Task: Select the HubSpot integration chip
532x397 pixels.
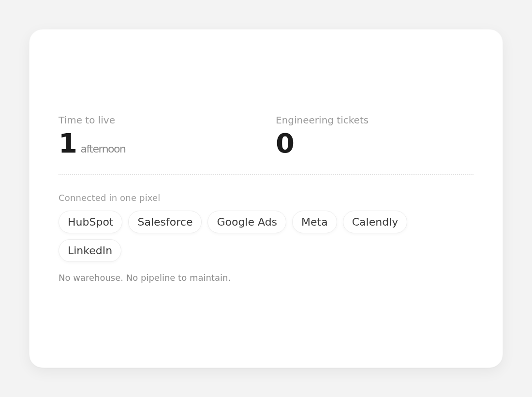Action: click(90, 222)
